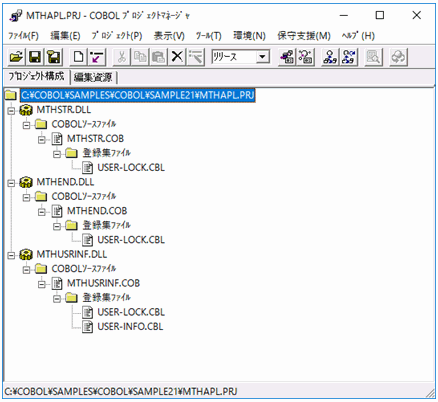The height and width of the screenshot is (402, 438).
Task: Collapse the MTHSTR.DLL tree node
Action: pyautogui.click(x=11, y=110)
